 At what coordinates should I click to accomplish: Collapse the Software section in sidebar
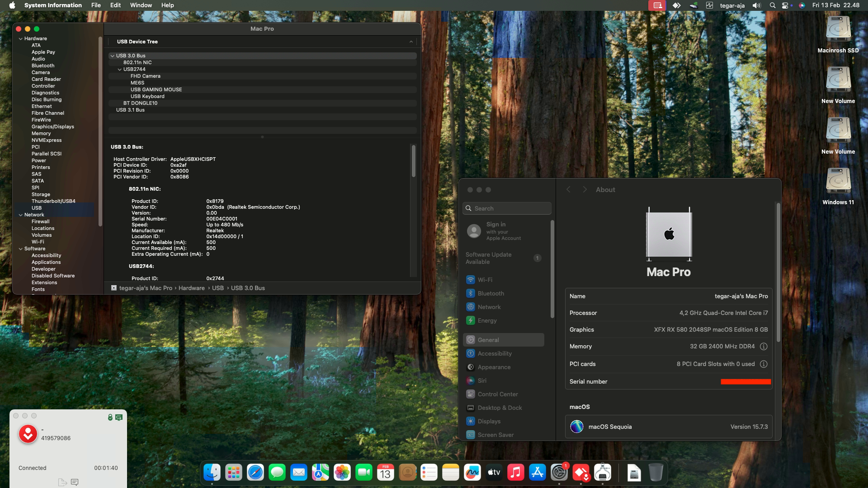click(x=21, y=249)
